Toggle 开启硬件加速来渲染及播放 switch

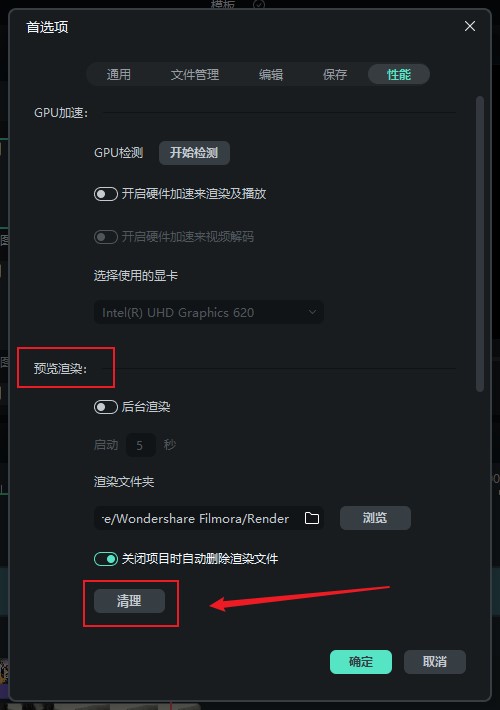106,194
